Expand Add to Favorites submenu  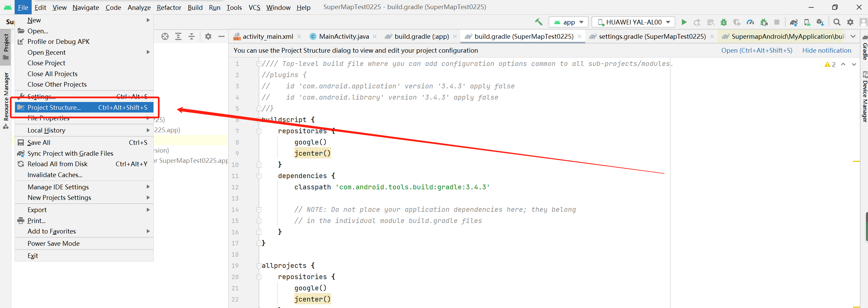coord(84,231)
